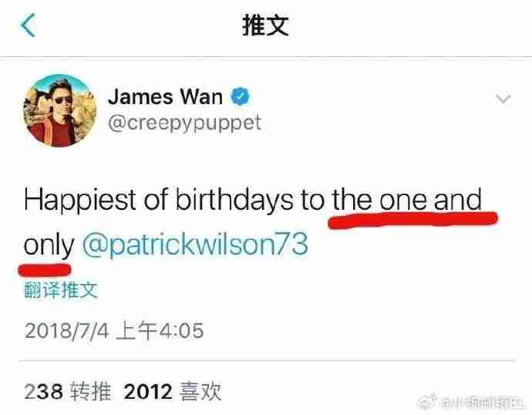Click the 翻译推文 translate link

(61, 290)
